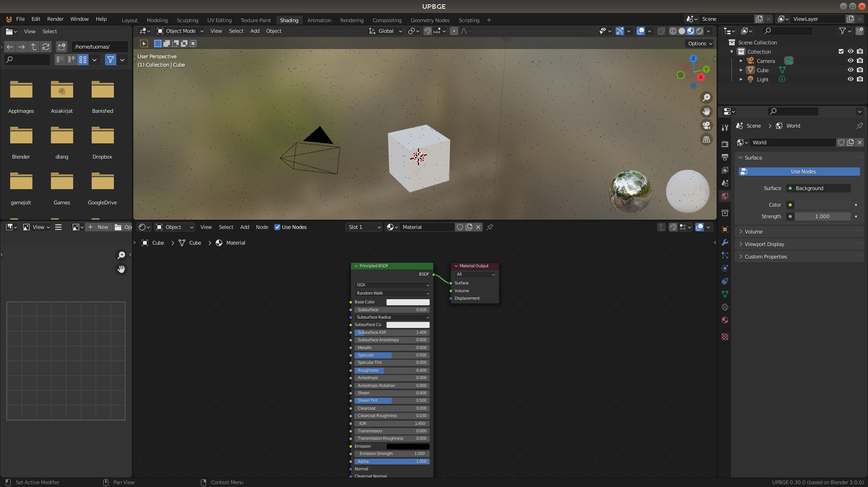Select the pan hand tool in viewport
Image resolution: width=868 pixels, height=487 pixels.
pyautogui.click(x=706, y=111)
